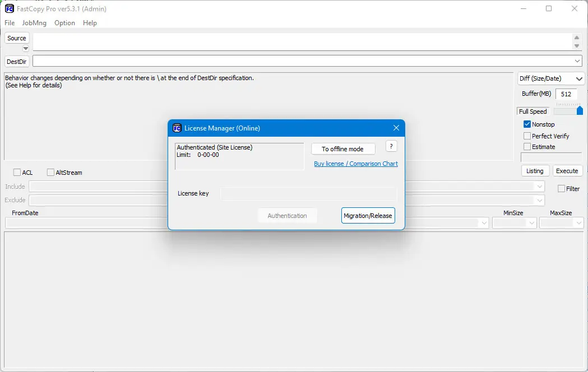The height and width of the screenshot is (372, 588).
Task: Enable the Estimate checkbox
Action: (527, 147)
